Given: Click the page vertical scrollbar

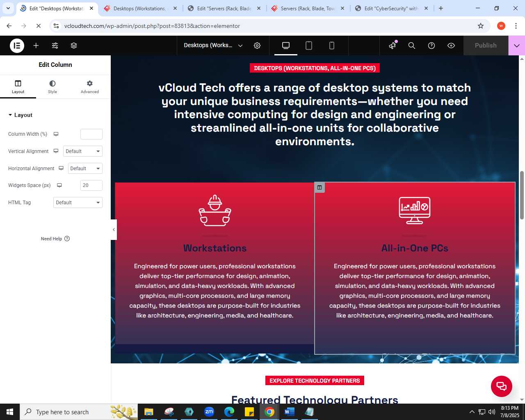Looking at the screenshot, I should point(522,195).
